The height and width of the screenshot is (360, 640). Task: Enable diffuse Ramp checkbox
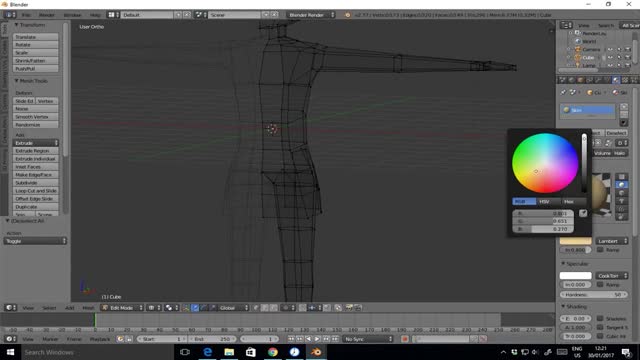pos(600,249)
